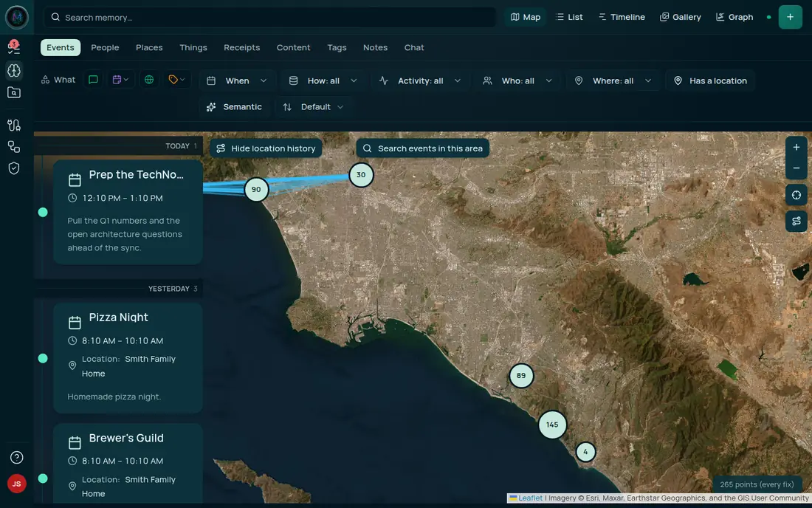
Task: Select the Content tab
Action: pos(293,47)
